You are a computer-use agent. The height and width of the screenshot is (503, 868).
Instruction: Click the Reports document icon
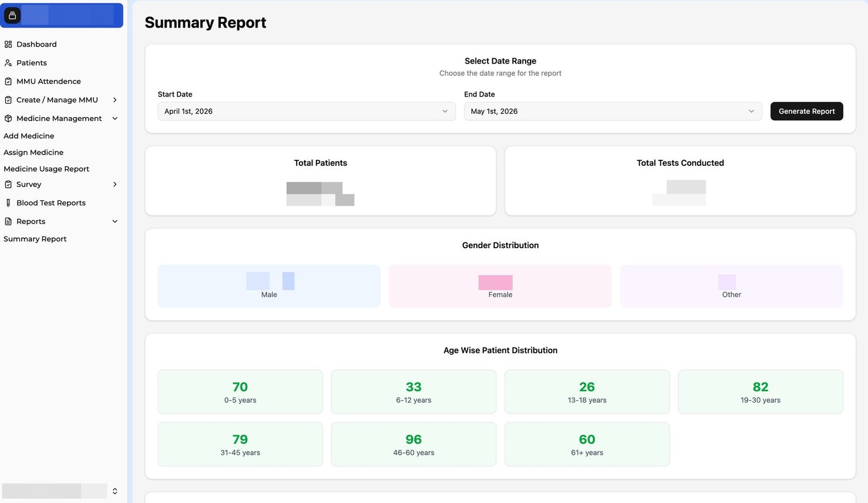8,221
